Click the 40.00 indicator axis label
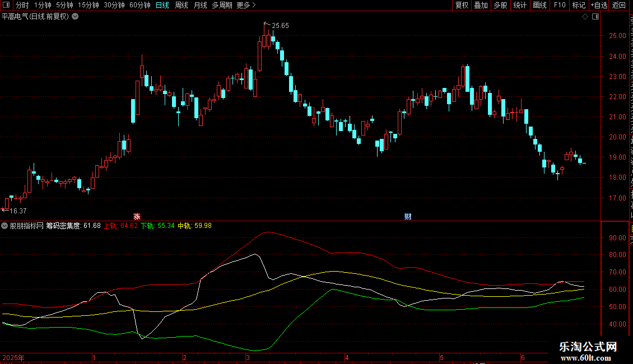633x364 pixels. click(617, 324)
